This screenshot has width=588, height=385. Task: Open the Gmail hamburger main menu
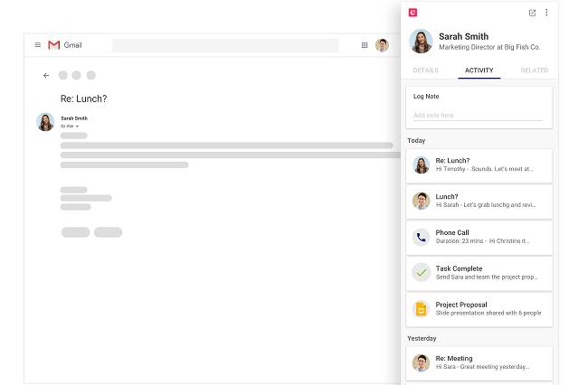point(37,45)
